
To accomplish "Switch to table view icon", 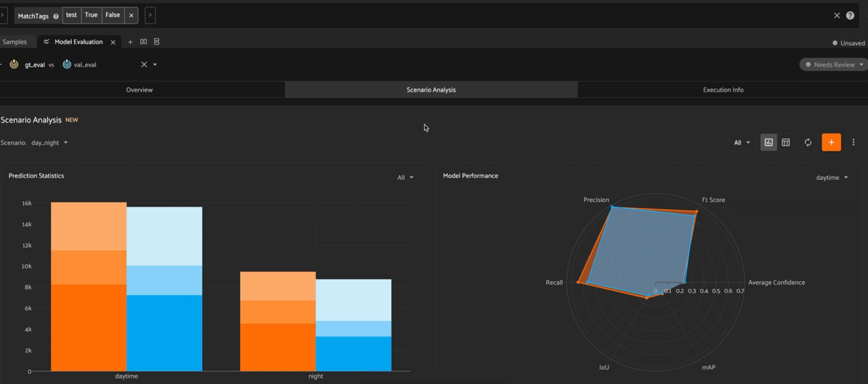I will click(786, 142).
